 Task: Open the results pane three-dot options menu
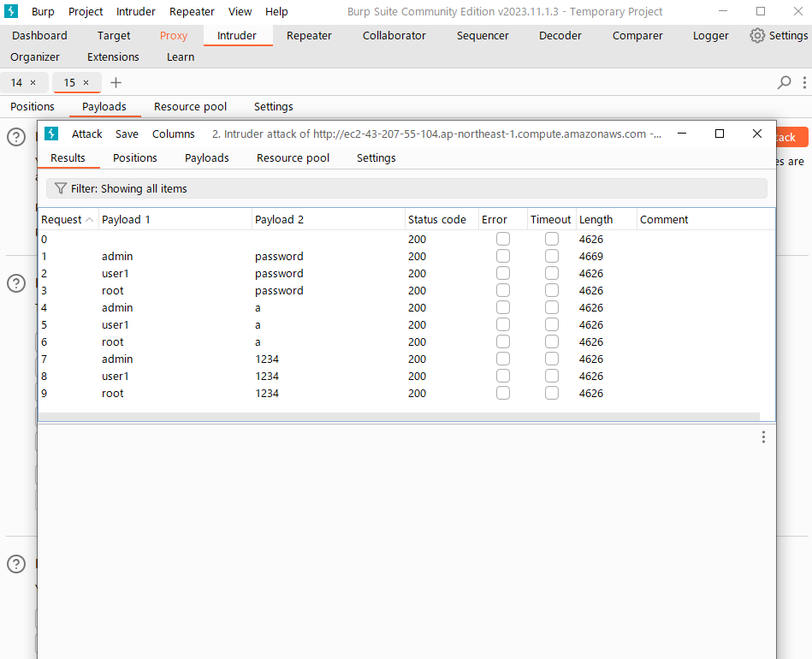[x=763, y=436]
